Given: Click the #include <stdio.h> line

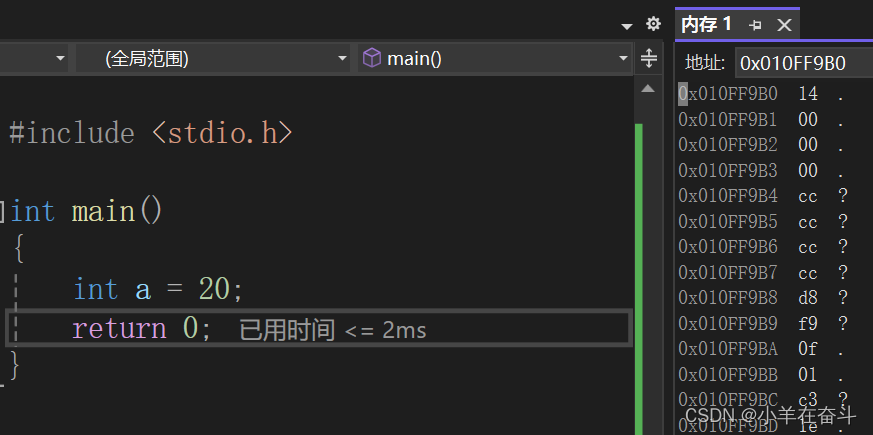Looking at the screenshot, I should tap(150, 134).
